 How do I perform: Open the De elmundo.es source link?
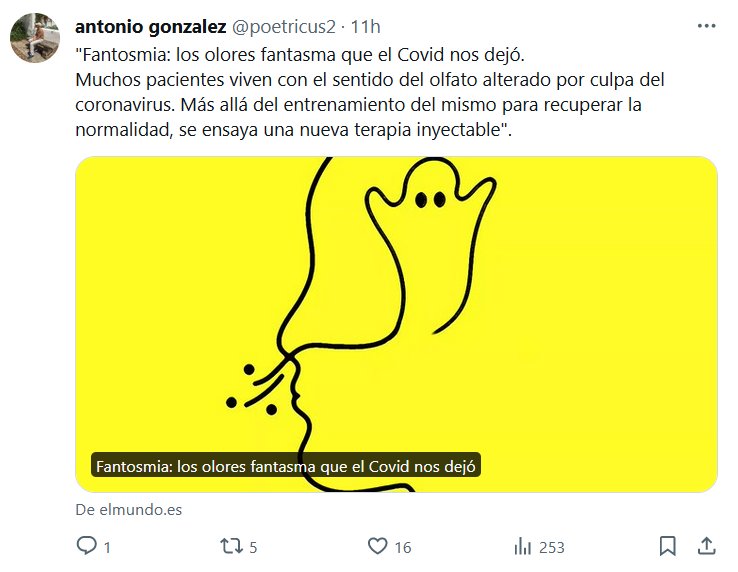[128, 509]
